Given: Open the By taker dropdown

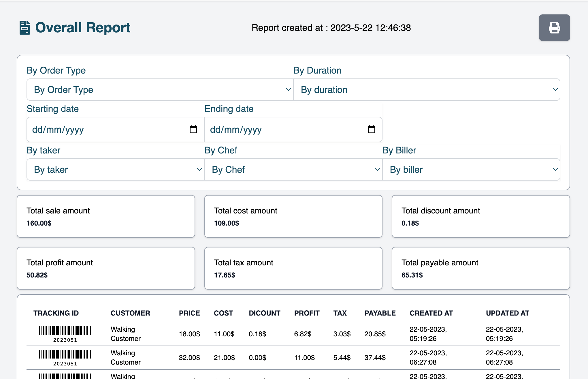Looking at the screenshot, I should [115, 170].
